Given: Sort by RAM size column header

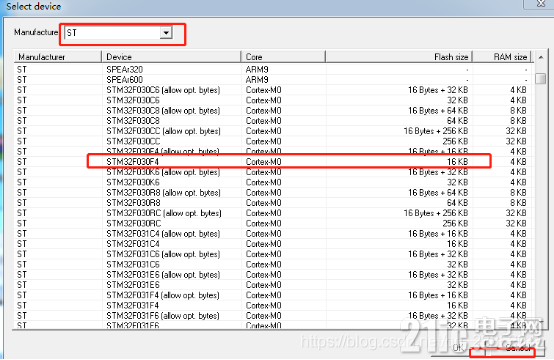Looking at the screenshot, I should 502,57.
